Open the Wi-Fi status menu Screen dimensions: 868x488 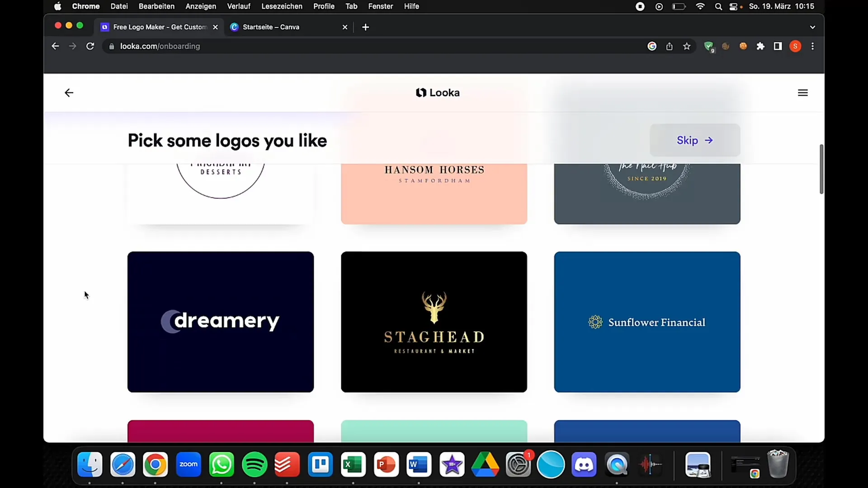pyautogui.click(x=700, y=6)
